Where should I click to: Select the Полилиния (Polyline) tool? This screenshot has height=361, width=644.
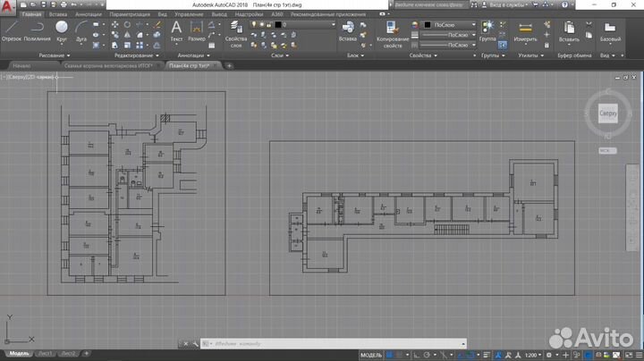37,29
